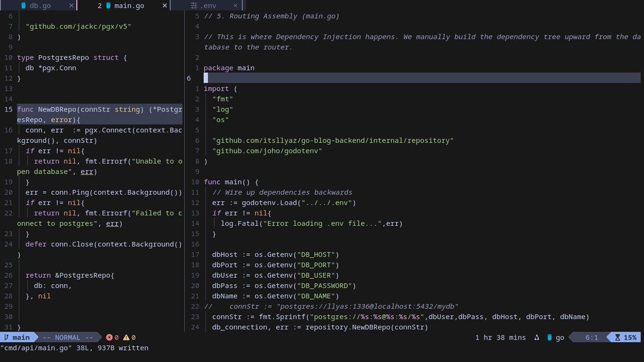The width and height of the screenshot is (644, 362).
Task: Click the "fmt" import string
Action: coord(223,99)
